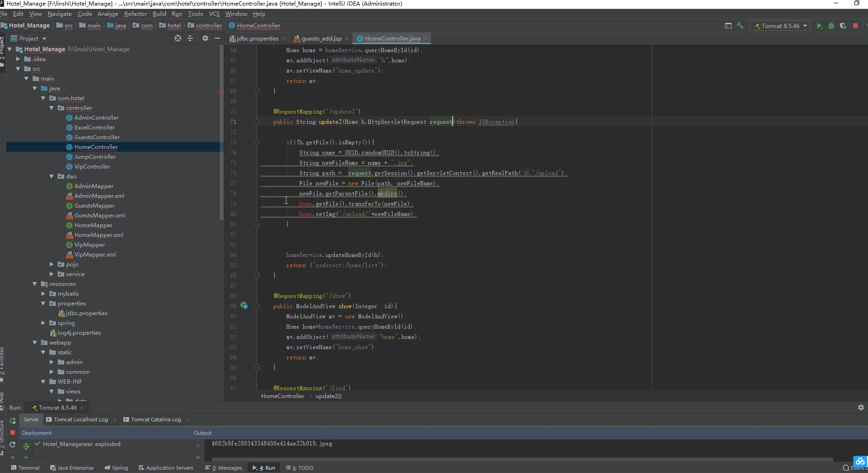Viewport: 868px width, 473px height.
Task: Stop Tomcat using Run panel red square
Action: coord(13,432)
